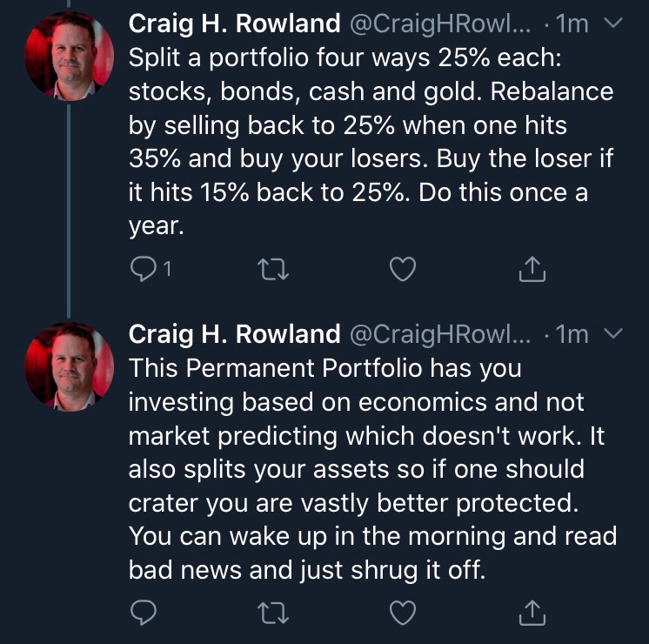Retweet the Permanent Portfolio tweet
The width and height of the screenshot is (649, 644).
273,613
